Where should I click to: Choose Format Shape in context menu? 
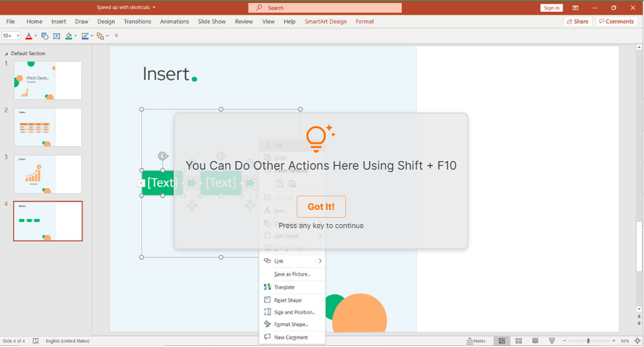(292, 324)
